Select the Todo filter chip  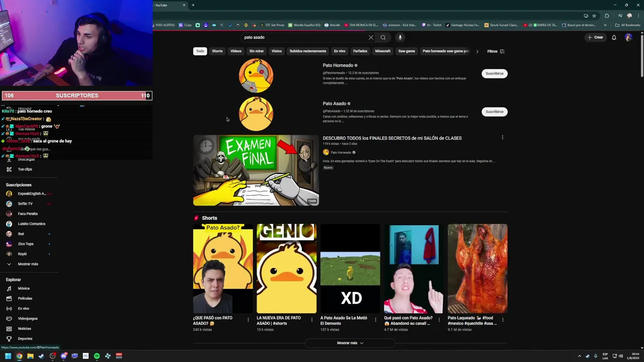[x=200, y=51]
